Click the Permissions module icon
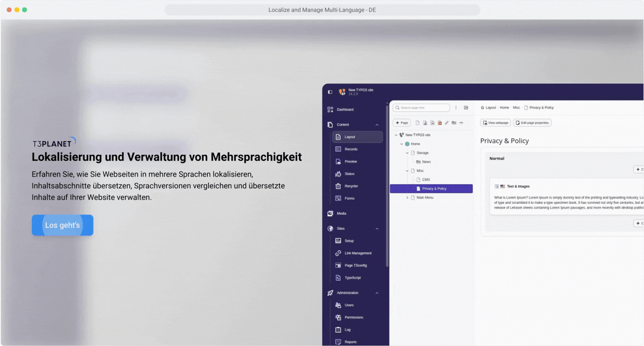 (338, 317)
